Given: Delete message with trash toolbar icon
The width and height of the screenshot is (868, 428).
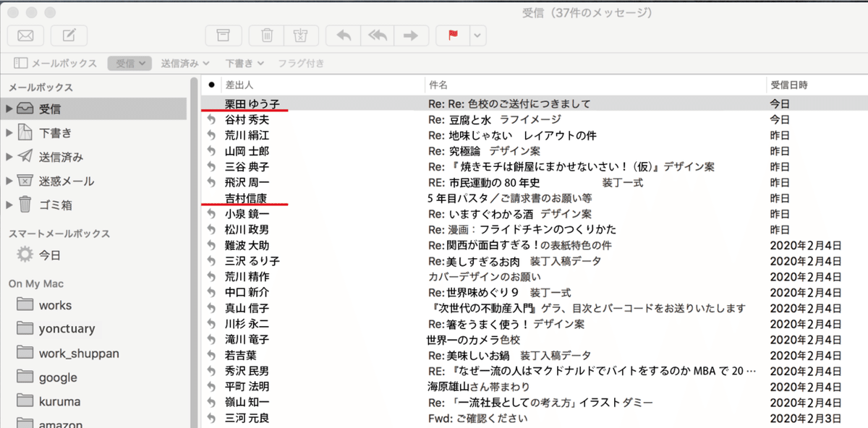Looking at the screenshot, I should tap(267, 35).
